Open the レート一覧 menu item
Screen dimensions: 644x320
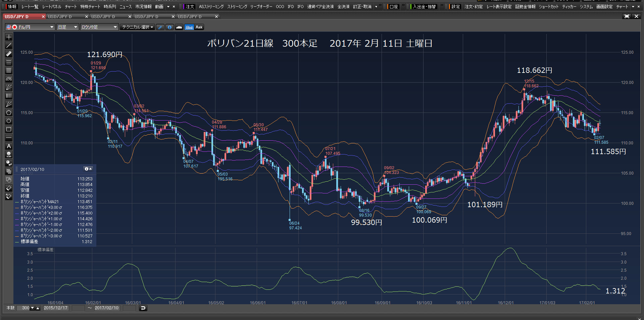coord(30,7)
